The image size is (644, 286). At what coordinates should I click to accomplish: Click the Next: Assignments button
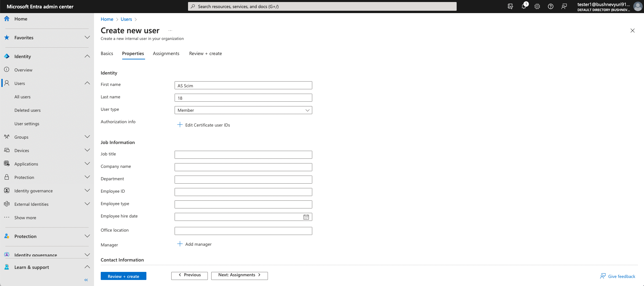click(239, 276)
